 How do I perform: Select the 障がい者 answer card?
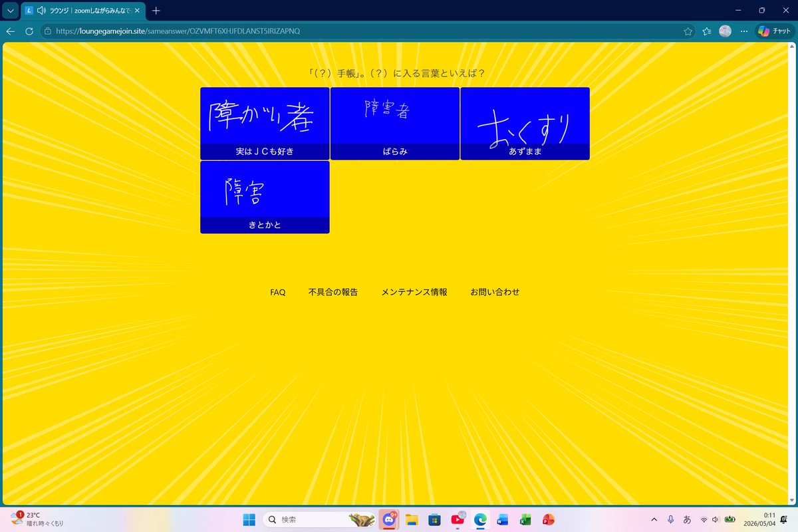(x=265, y=124)
